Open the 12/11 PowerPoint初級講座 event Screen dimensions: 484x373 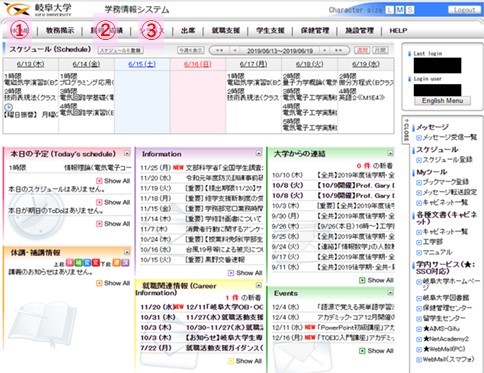(333, 327)
